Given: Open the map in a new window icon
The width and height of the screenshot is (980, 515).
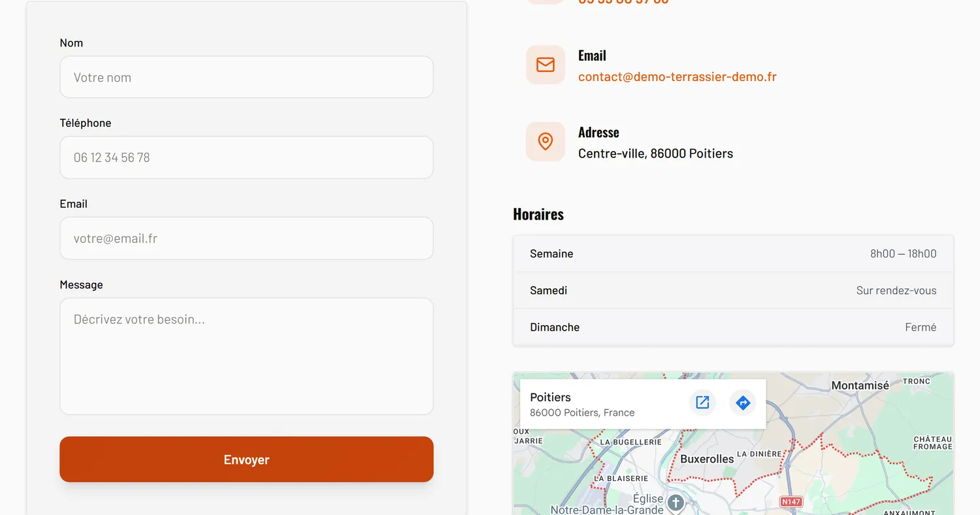Looking at the screenshot, I should (x=702, y=403).
